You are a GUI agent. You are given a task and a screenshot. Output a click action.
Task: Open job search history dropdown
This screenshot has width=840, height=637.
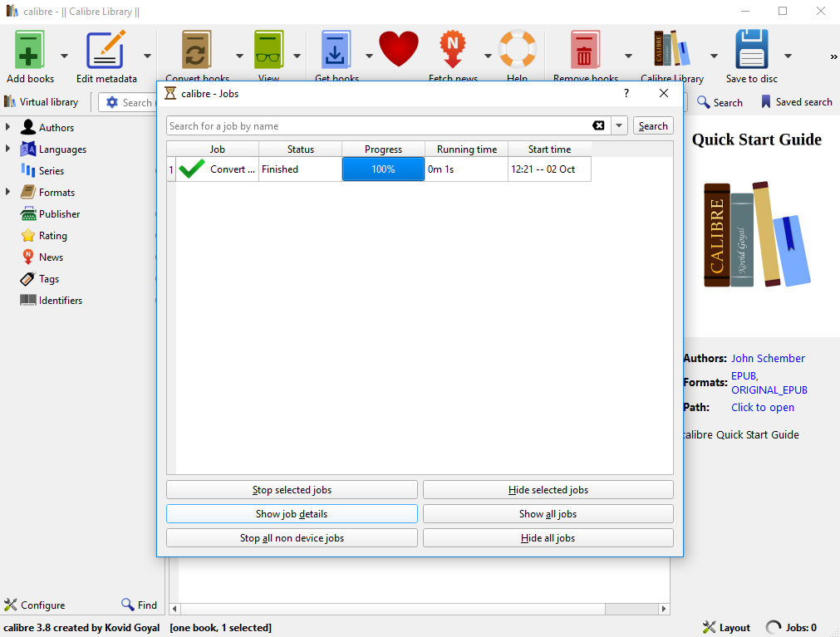coord(619,125)
